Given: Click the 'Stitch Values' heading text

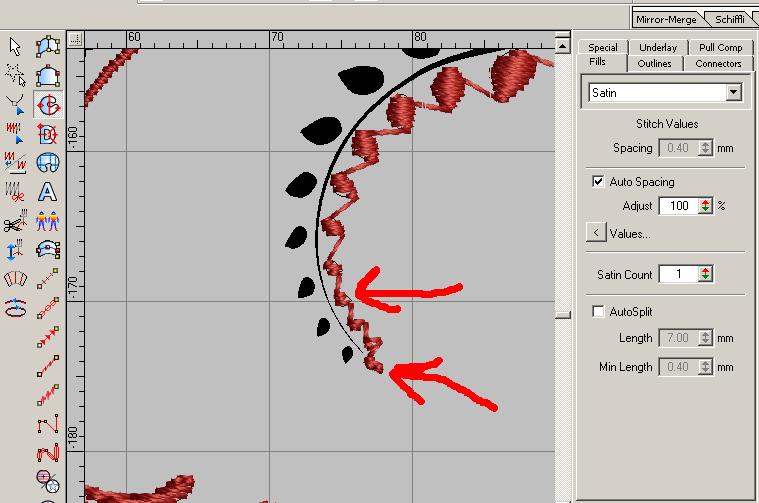Looking at the screenshot, I should pos(667,124).
